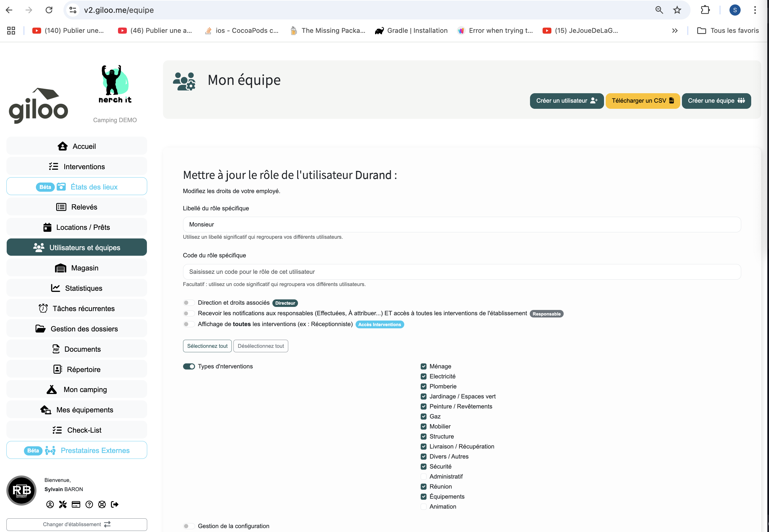Bookmark page with the star icon
This screenshot has width=769, height=532.
click(x=677, y=10)
